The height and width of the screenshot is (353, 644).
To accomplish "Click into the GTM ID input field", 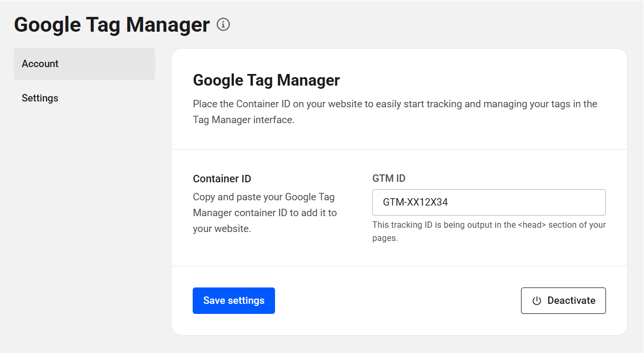I will pyautogui.click(x=489, y=202).
